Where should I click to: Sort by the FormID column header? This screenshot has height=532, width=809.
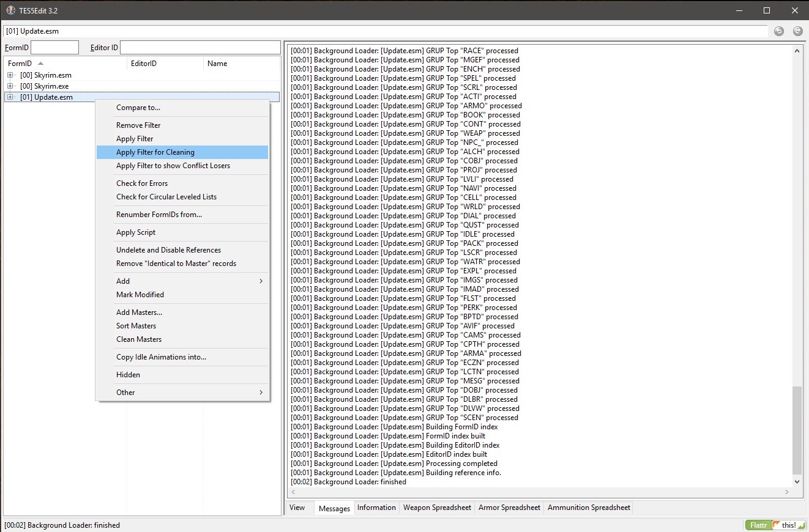(65, 64)
